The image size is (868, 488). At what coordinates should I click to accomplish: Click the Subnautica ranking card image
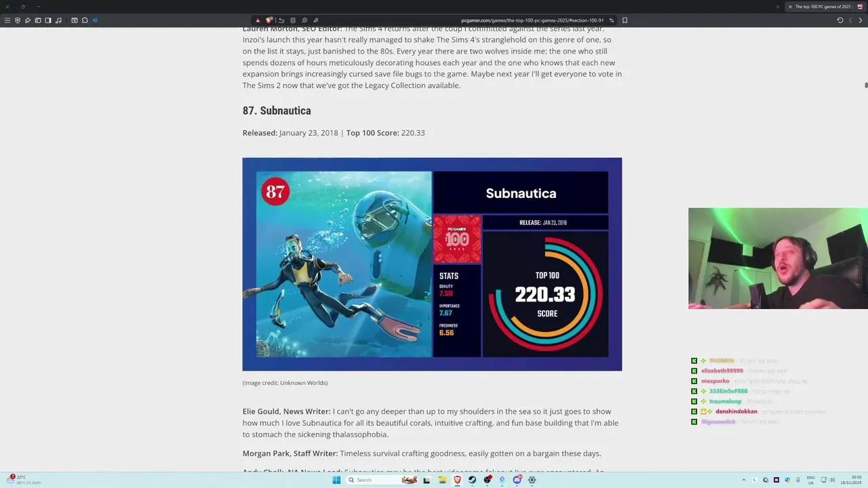pos(432,264)
